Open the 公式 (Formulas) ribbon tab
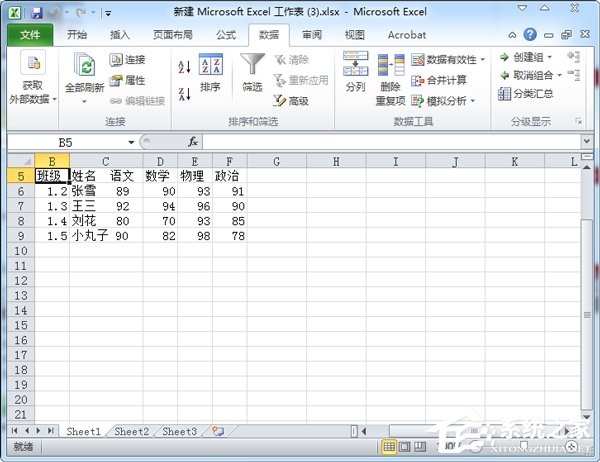This screenshot has width=600, height=462. 226,34
